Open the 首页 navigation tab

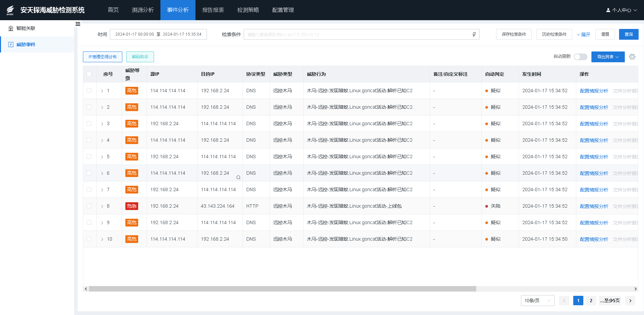point(113,10)
